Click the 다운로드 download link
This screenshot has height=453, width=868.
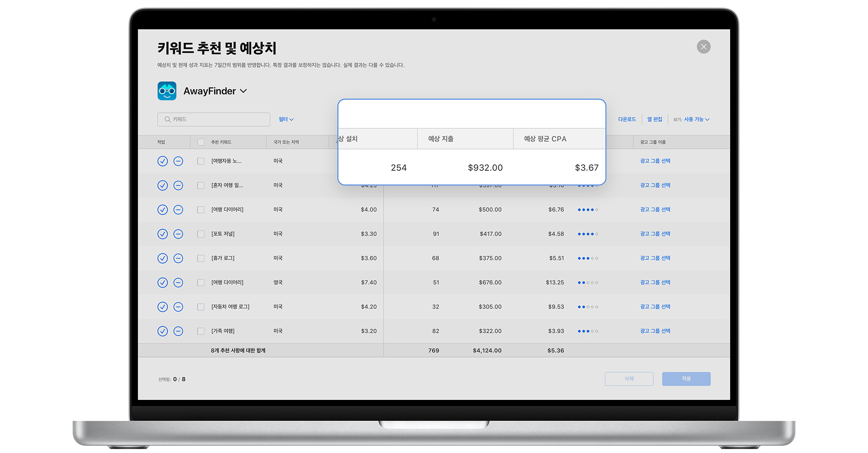pyautogui.click(x=627, y=119)
